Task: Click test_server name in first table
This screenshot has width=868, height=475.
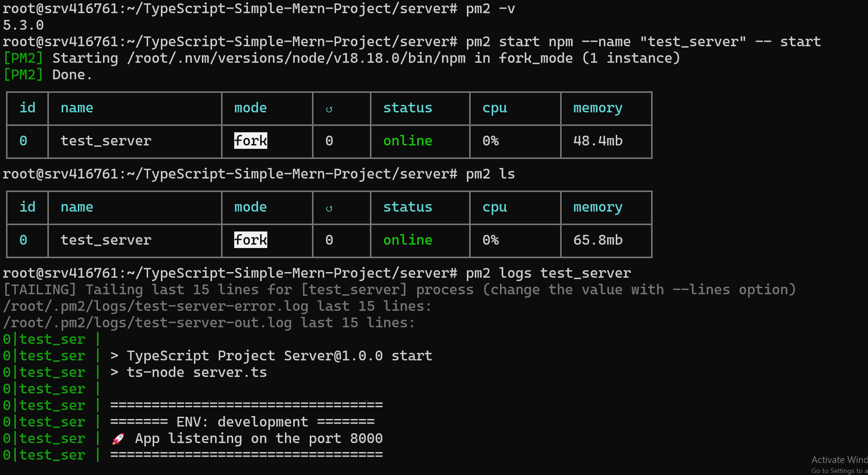Action: (106, 141)
